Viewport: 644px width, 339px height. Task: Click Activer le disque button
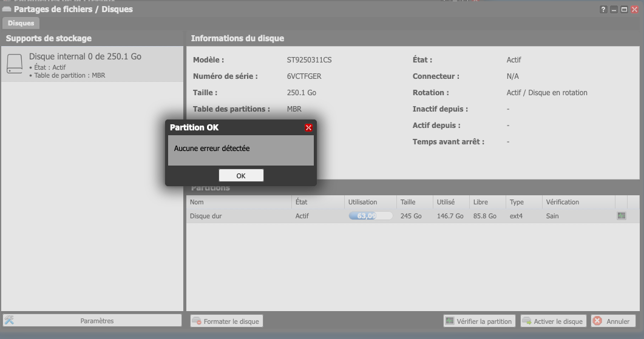pyautogui.click(x=554, y=321)
